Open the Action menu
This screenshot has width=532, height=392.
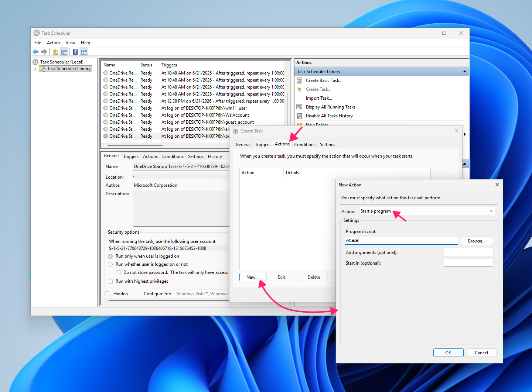(x=53, y=43)
